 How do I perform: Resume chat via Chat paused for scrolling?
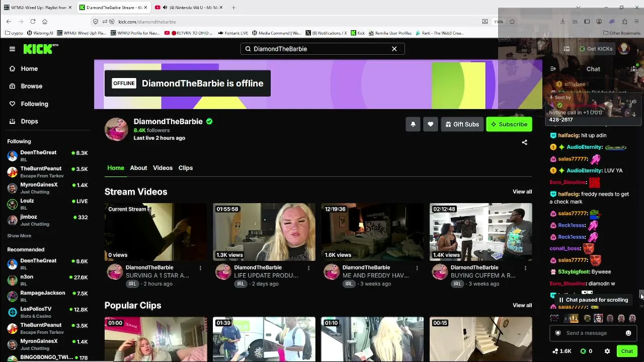tap(593, 300)
